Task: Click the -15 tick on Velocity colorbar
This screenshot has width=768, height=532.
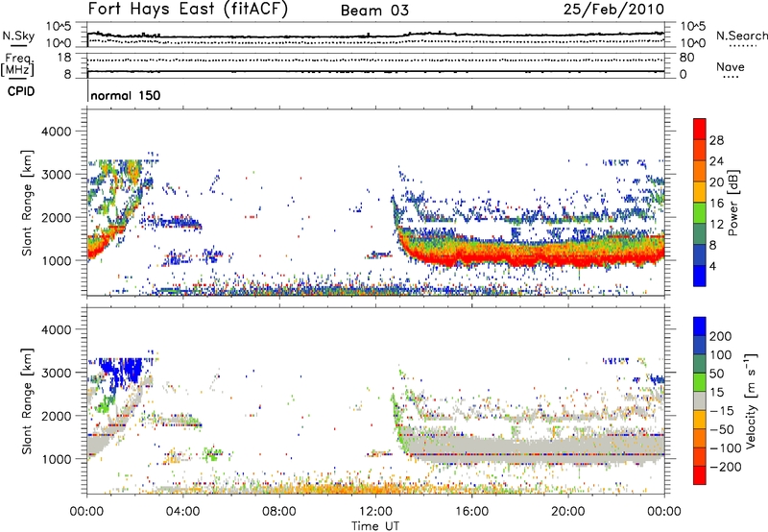Action: coord(722,411)
